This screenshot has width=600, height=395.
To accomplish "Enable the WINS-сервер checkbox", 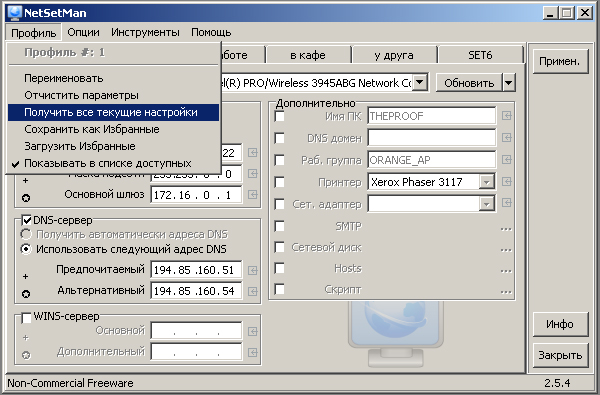I will [27, 317].
